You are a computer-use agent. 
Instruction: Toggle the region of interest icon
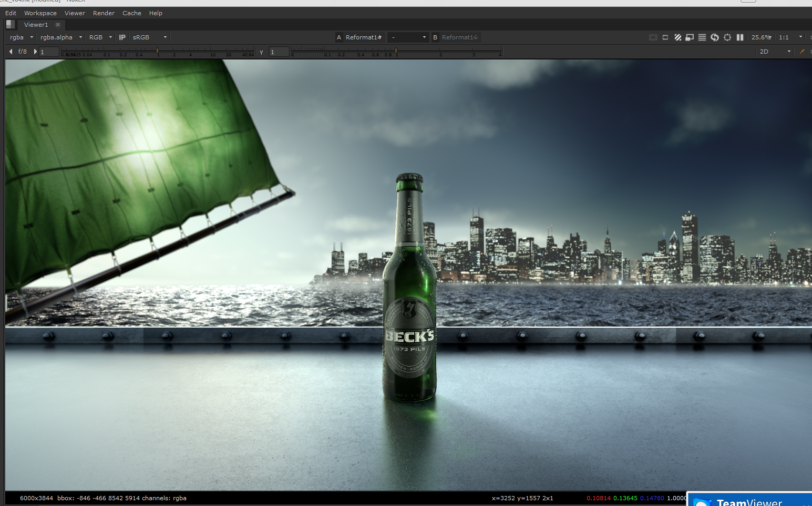point(665,37)
